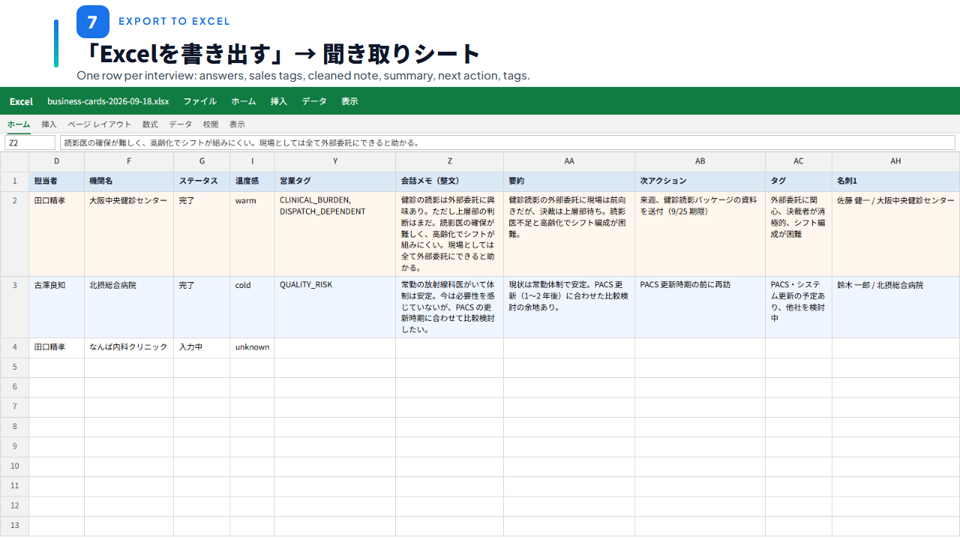Select the なんば内科クリニック cell
960x540 pixels.
point(129,347)
